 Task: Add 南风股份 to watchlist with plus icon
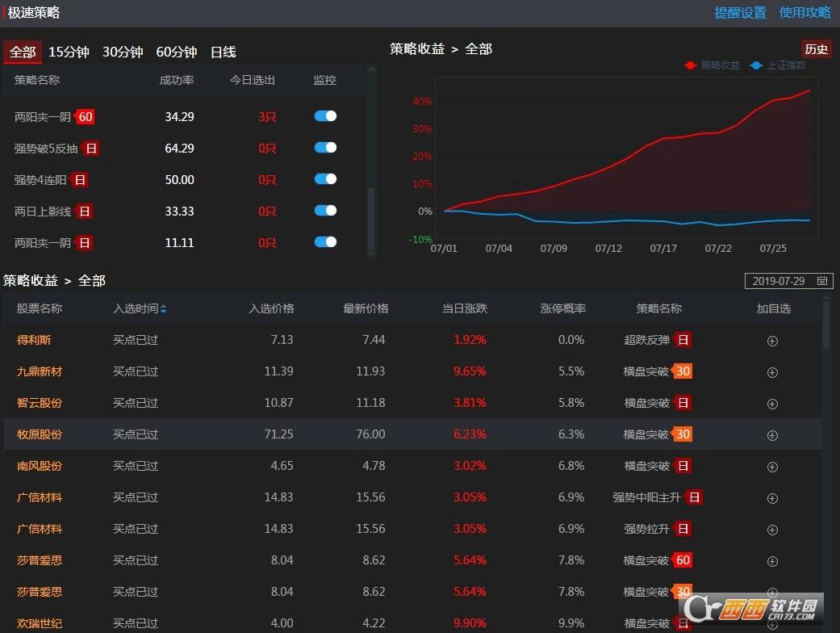[x=772, y=467]
